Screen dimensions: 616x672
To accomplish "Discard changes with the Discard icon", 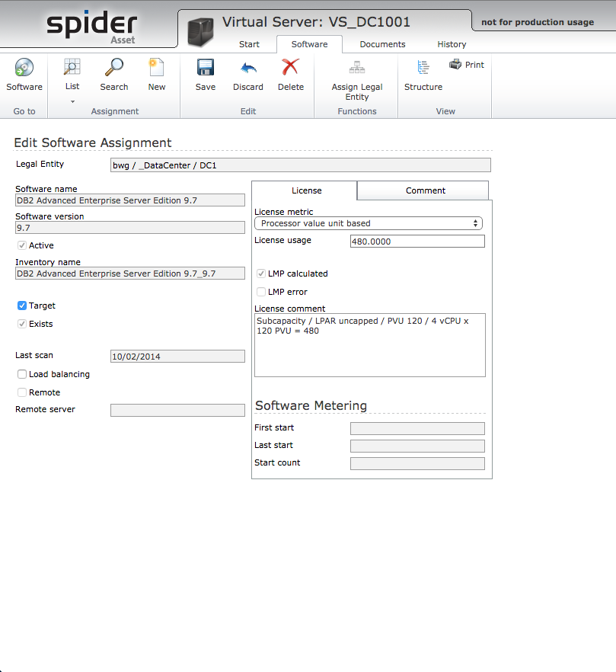I will click(248, 69).
